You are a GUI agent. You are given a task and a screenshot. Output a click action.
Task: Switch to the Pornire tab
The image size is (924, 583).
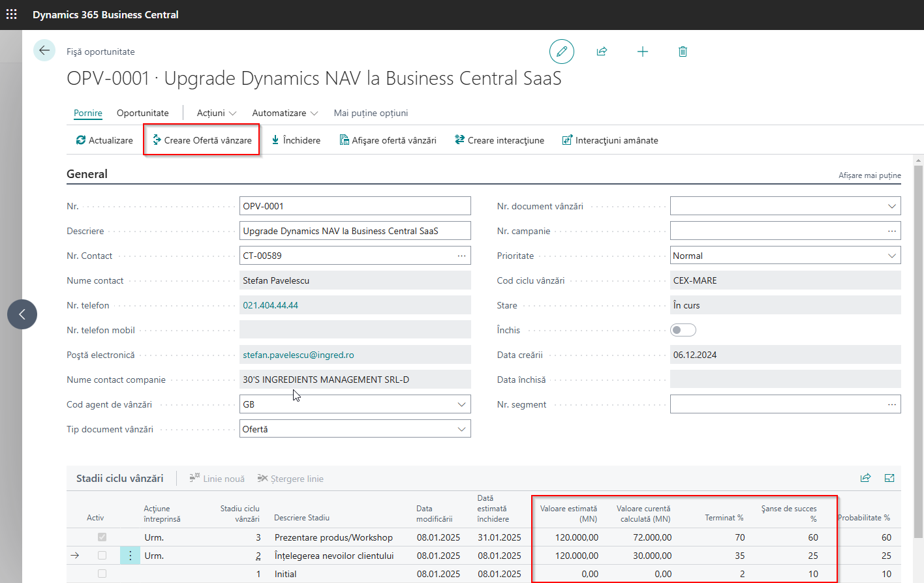tap(88, 113)
